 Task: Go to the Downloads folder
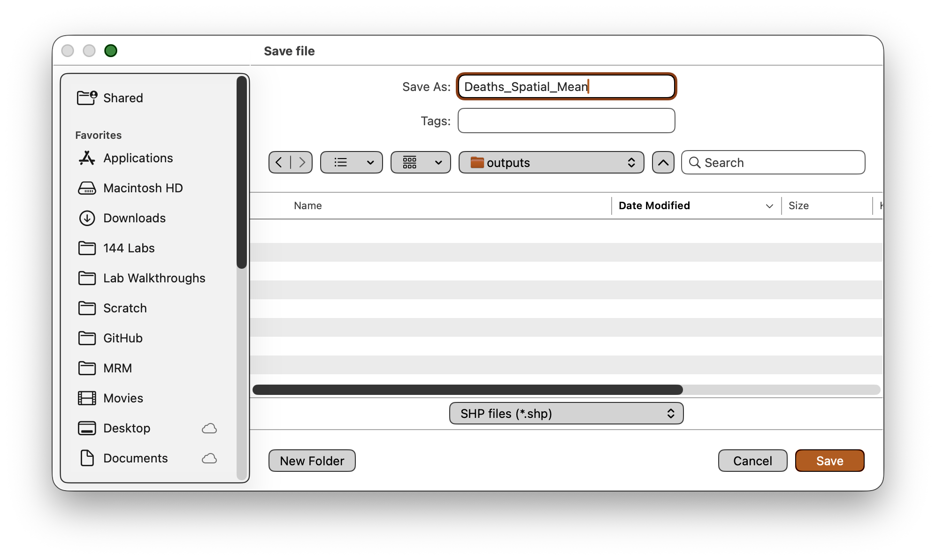[134, 218]
